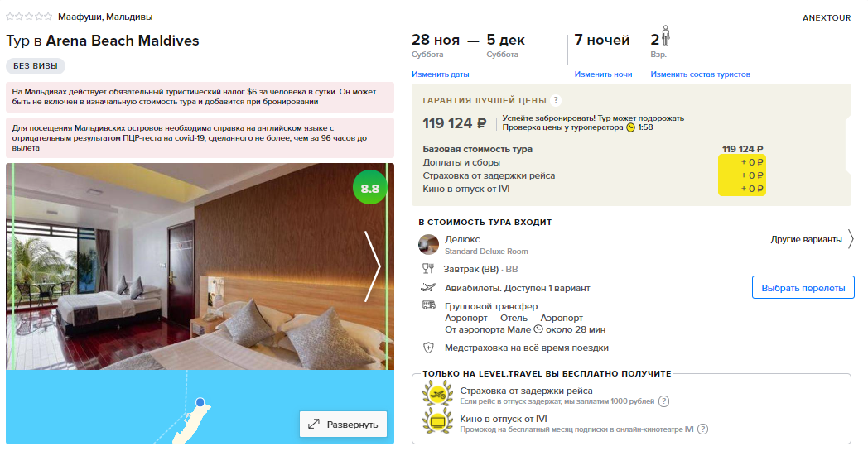Click the best price guarantee question mark icon
The image size is (868, 451).
tap(556, 100)
